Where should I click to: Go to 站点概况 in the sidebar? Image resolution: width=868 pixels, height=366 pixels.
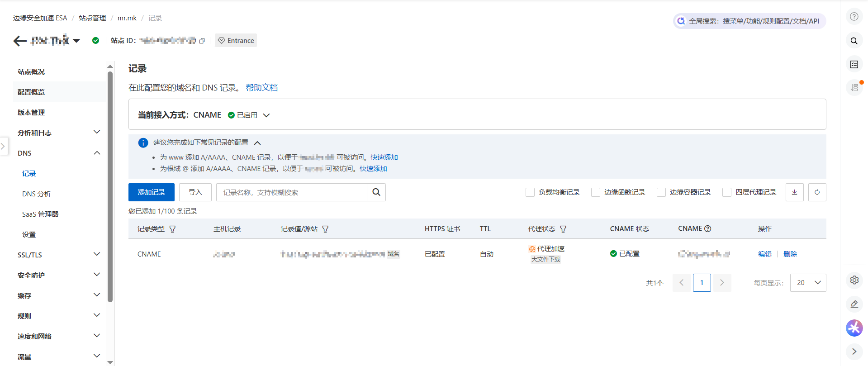[31, 71]
